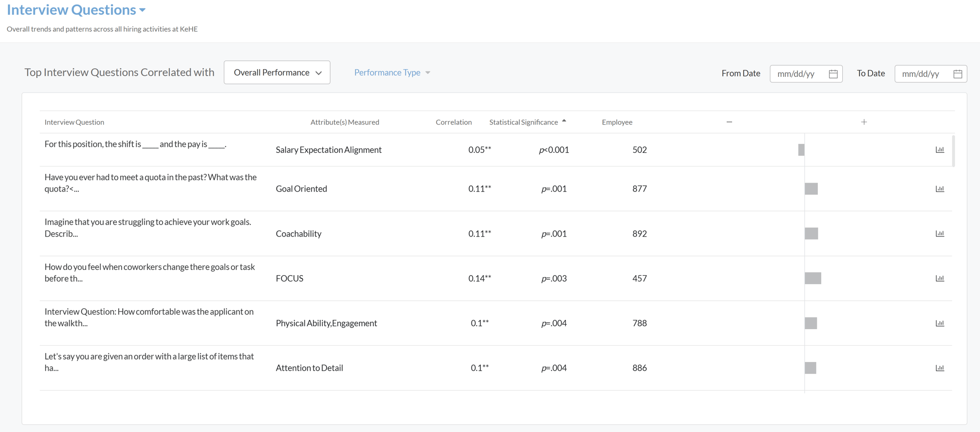The image size is (980, 432).
Task: Open chart icon for Coachability row
Action: click(x=939, y=234)
